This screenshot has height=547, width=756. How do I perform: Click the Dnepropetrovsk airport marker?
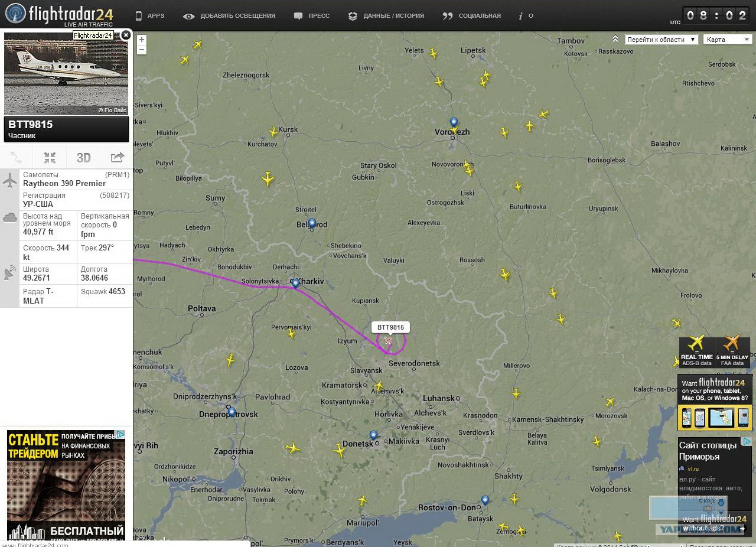tap(232, 412)
